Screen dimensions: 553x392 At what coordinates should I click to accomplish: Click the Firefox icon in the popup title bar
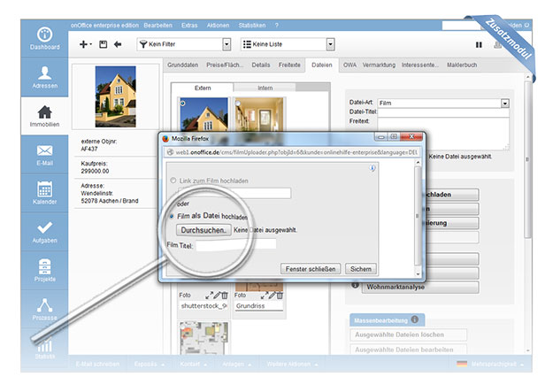[165, 139]
